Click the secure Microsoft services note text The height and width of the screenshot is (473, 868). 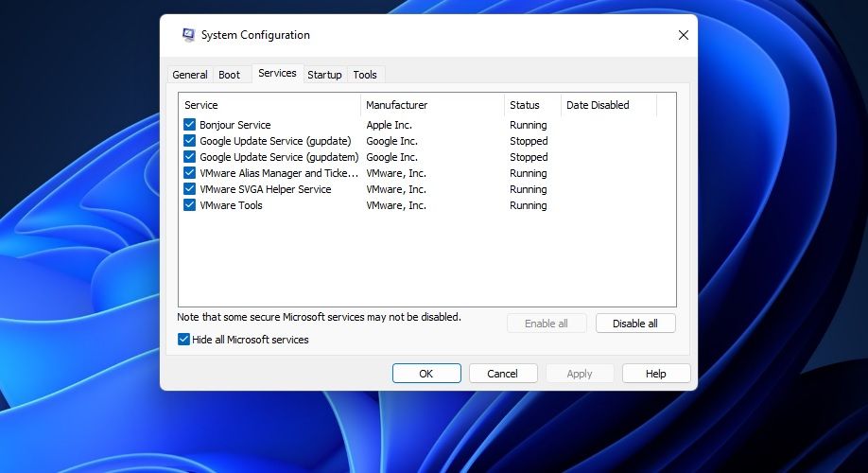click(319, 317)
